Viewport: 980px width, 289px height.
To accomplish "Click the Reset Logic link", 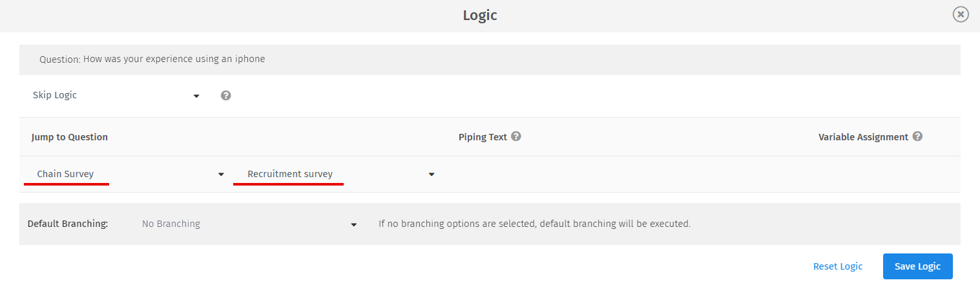I will click(x=838, y=266).
